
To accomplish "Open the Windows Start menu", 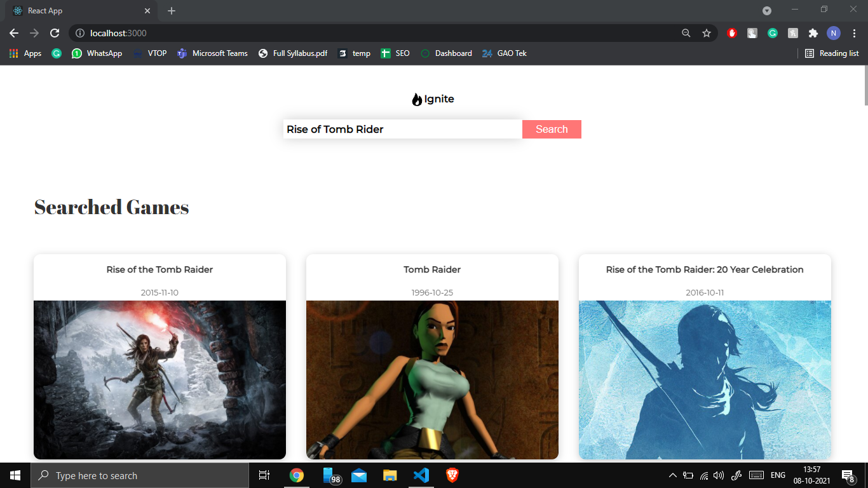I will tap(15, 475).
